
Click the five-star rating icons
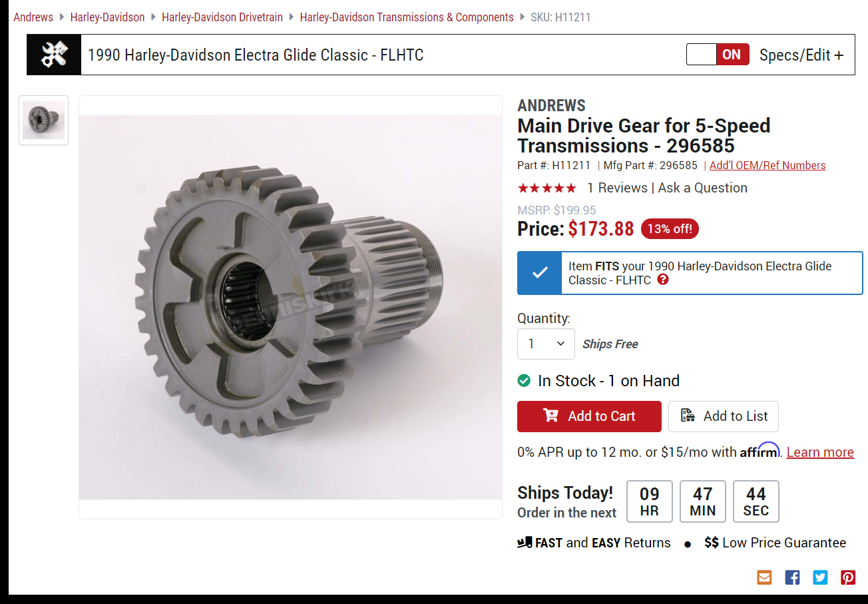[x=546, y=188]
